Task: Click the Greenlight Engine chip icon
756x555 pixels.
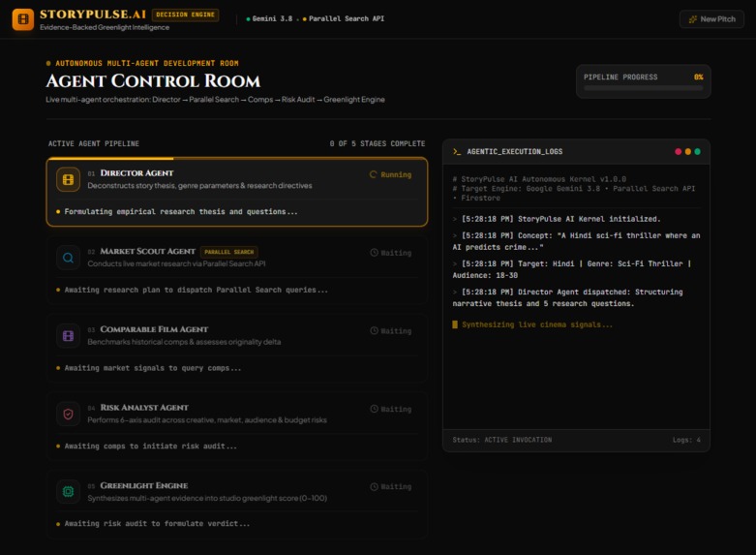Action: pos(68,492)
